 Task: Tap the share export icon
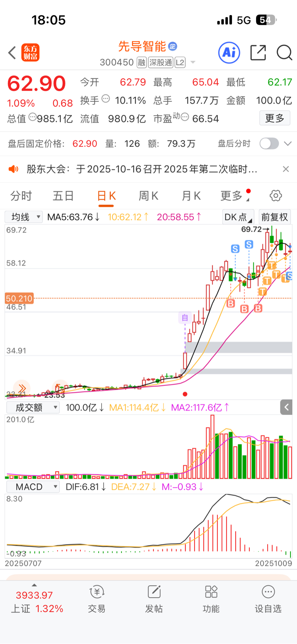coord(258,52)
